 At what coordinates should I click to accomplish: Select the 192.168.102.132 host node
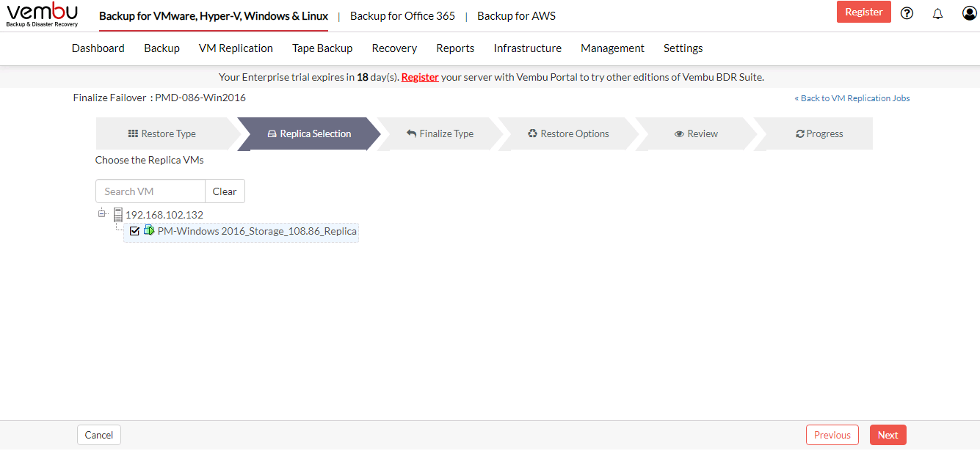164,215
